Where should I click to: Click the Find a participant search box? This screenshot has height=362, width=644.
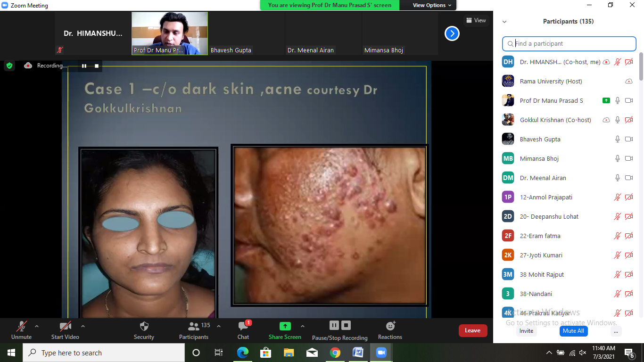coord(569,43)
